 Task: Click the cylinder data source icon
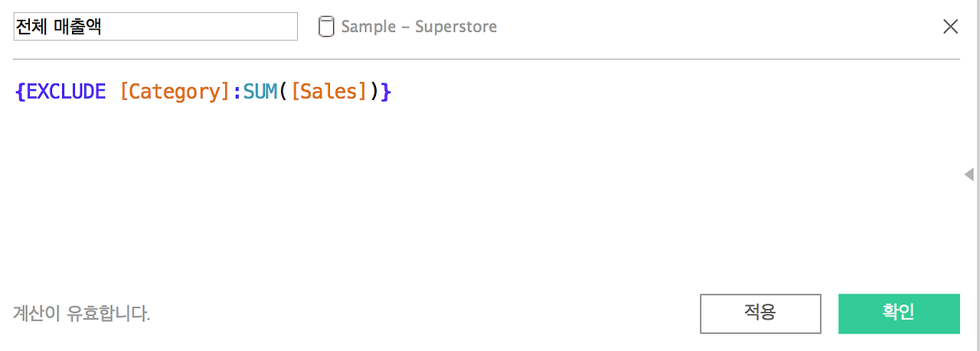(x=326, y=27)
